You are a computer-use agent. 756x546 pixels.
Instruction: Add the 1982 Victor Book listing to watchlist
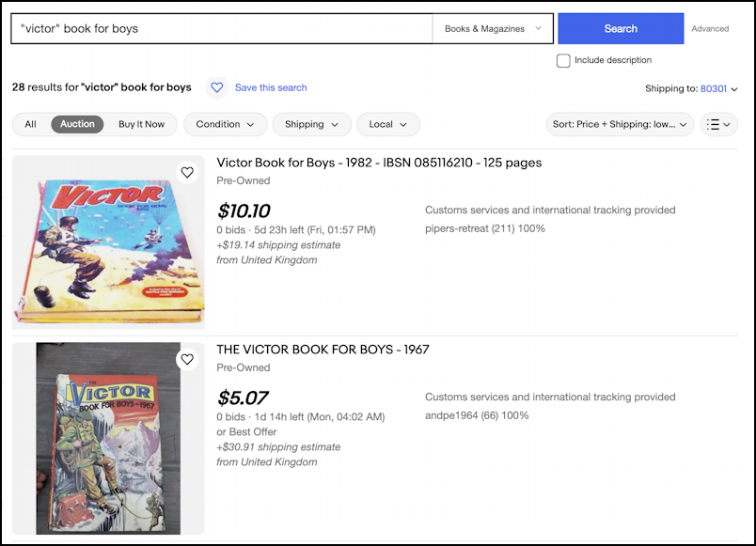187,173
